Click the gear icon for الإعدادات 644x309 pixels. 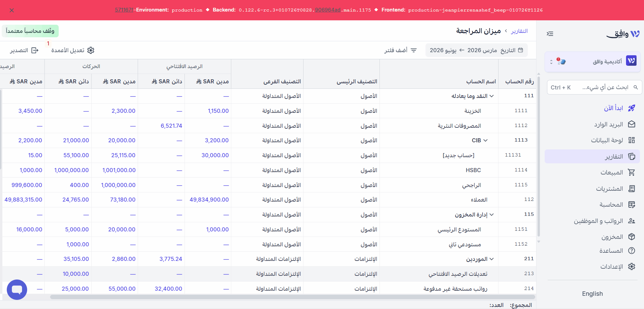631,267
